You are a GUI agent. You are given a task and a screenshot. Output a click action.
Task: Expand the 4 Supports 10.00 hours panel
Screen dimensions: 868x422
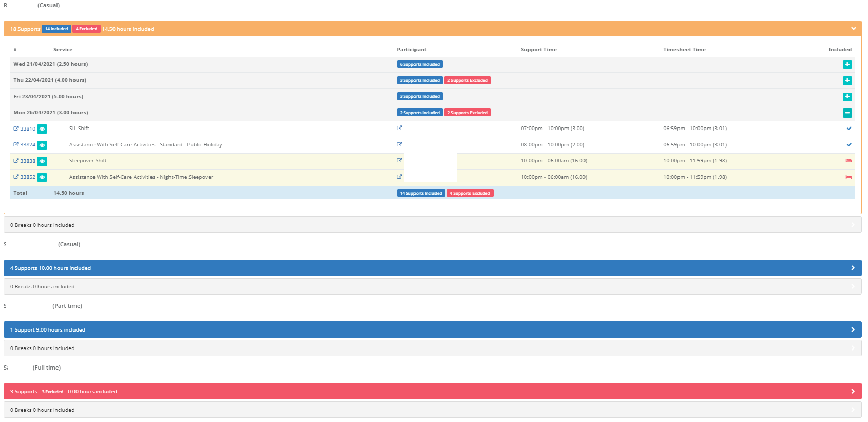pos(432,268)
